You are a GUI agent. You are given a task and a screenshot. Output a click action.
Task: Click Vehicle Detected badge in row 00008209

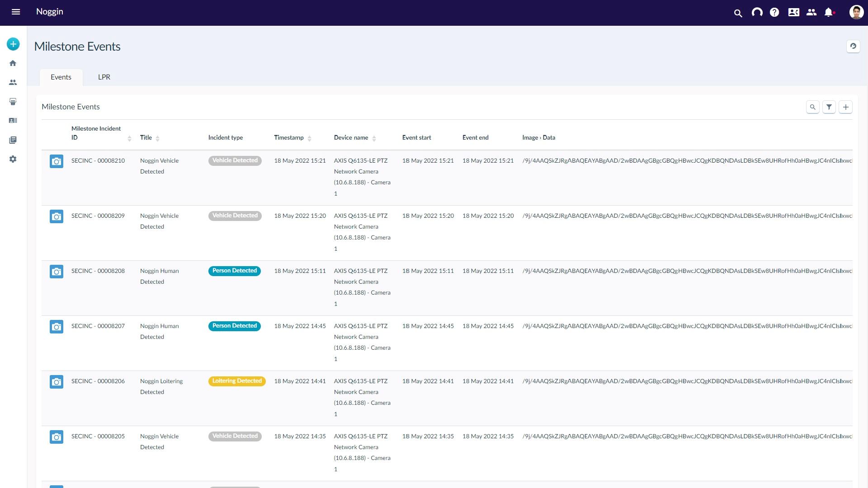tap(235, 216)
